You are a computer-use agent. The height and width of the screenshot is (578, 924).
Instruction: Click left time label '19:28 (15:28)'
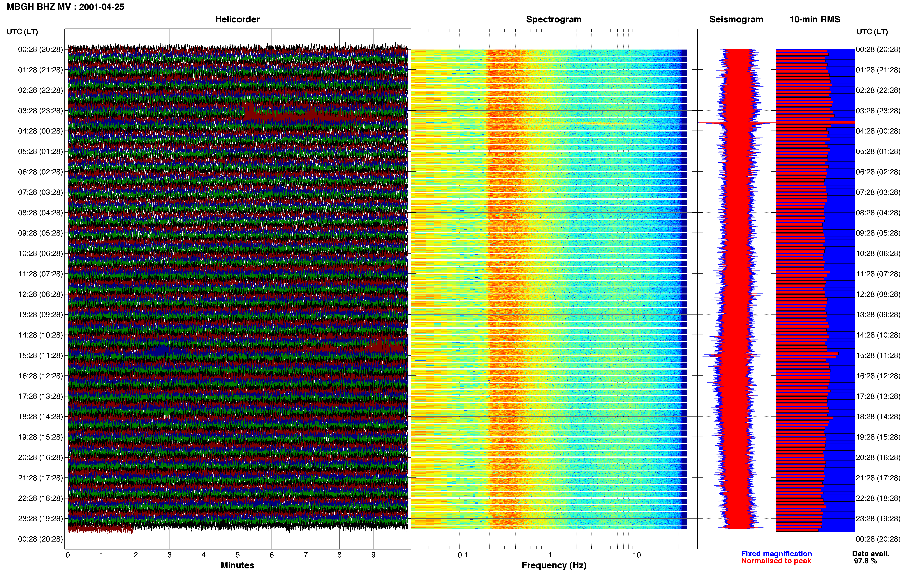coord(41,437)
